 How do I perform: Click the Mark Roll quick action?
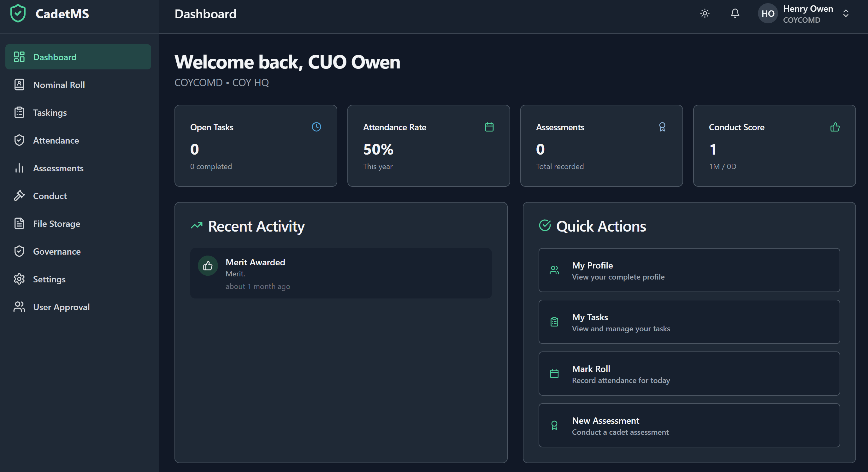(689, 374)
